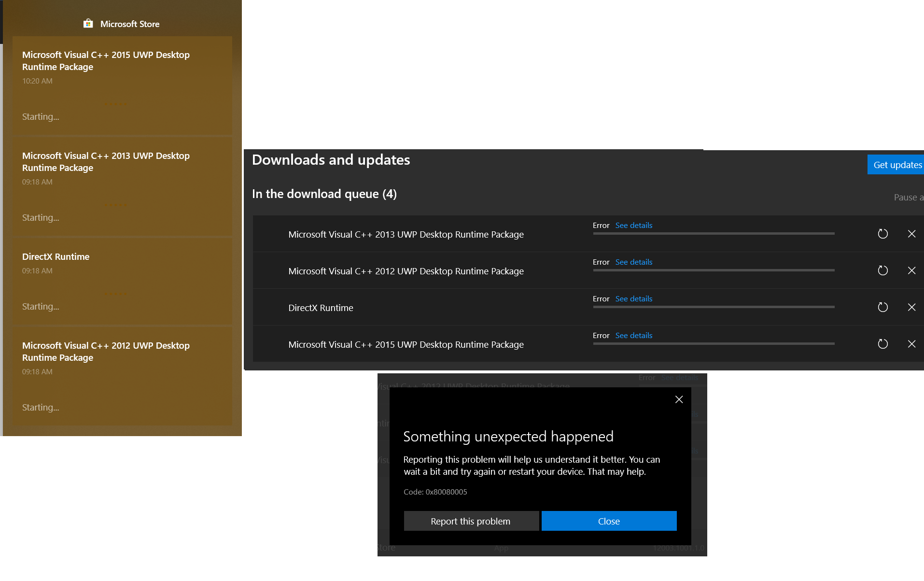Click the Visual C++ 2013 progress bar
Screen dimensions: 924x581
(714, 234)
